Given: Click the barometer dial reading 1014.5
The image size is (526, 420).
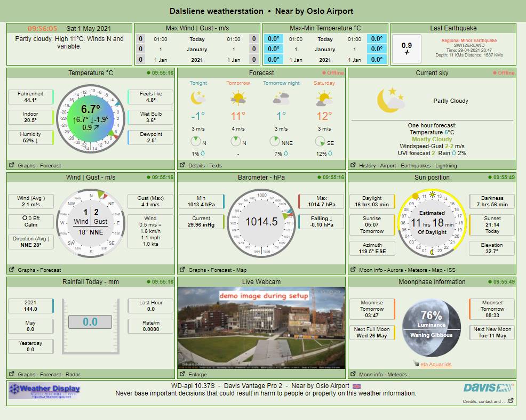Looking at the screenshot, I should (x=261, y=223).
